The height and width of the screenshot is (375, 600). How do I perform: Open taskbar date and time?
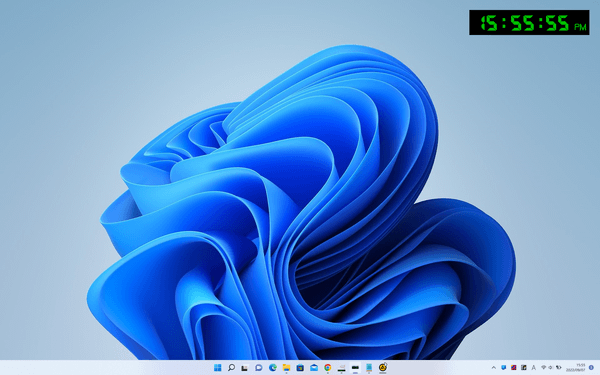(576, 367)
